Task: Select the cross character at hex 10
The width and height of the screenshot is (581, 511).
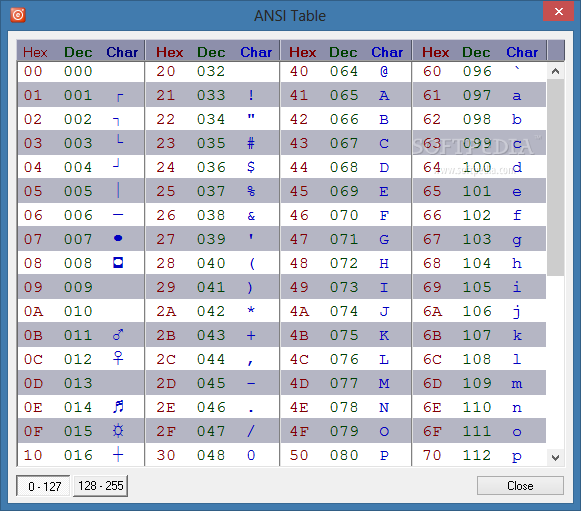Action: [x=118, y=454]
